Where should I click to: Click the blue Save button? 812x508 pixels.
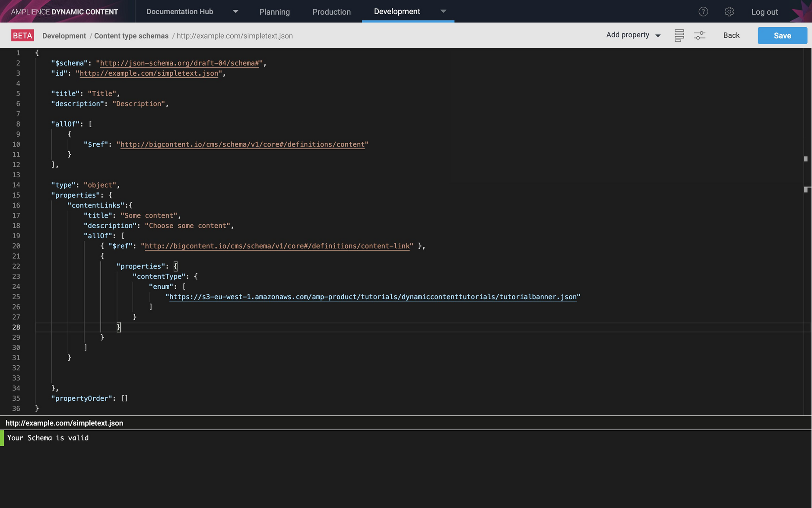click(x=782, y=35)
